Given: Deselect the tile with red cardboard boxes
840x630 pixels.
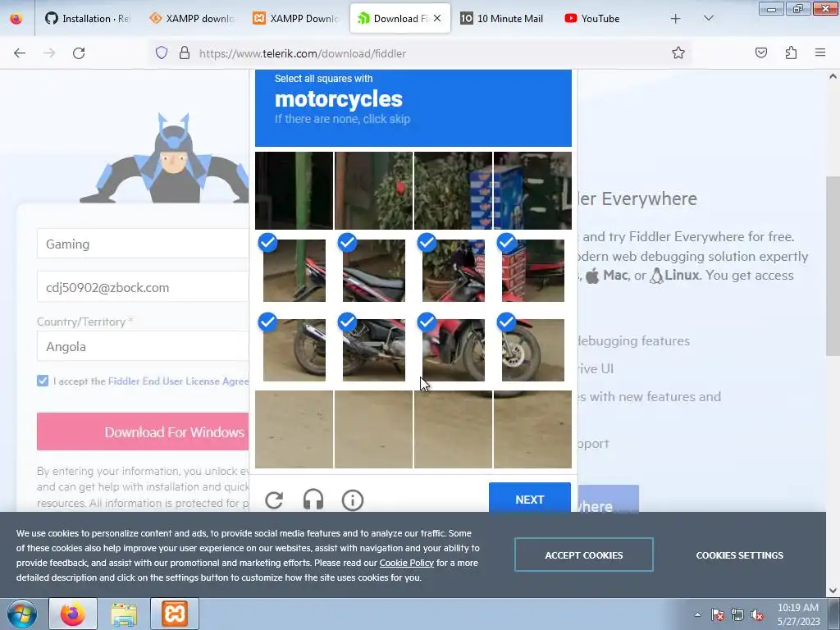Looking at the screenshot, I should pos(532,271).
